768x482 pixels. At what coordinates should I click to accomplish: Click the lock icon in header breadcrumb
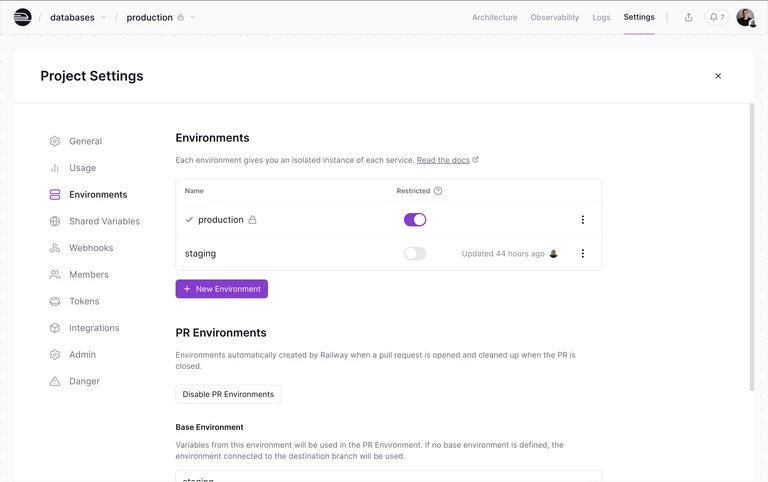point(181,18)
